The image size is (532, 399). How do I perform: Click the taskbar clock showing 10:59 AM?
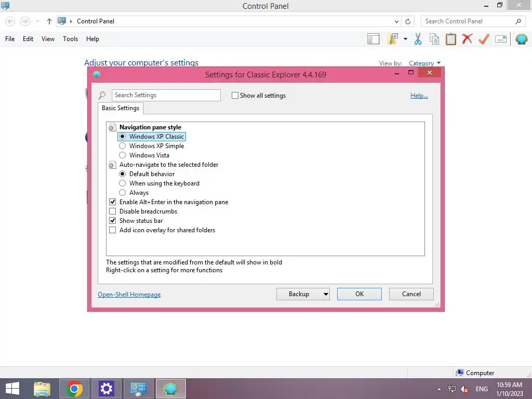click(x=509, y=389)
